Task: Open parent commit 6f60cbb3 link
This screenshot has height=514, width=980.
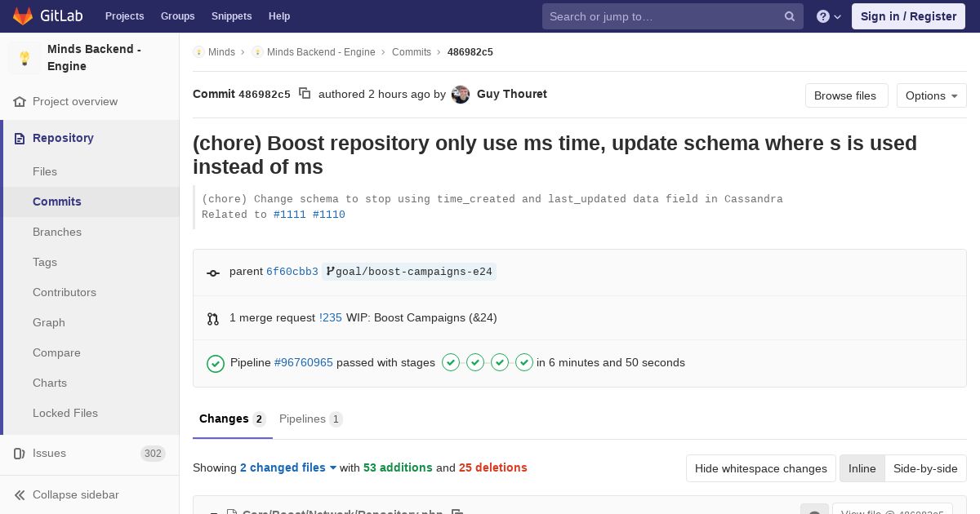Action: (x=292, y=272)
